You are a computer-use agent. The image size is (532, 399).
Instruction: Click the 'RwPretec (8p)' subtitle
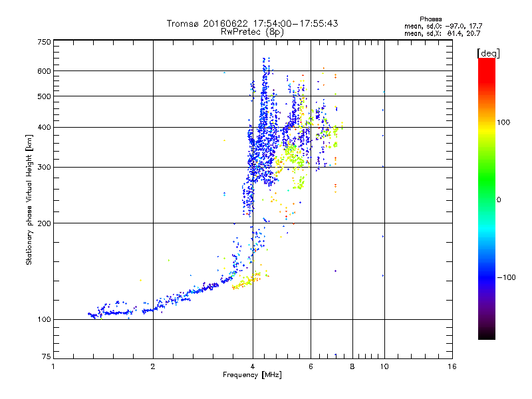point(252,32)
